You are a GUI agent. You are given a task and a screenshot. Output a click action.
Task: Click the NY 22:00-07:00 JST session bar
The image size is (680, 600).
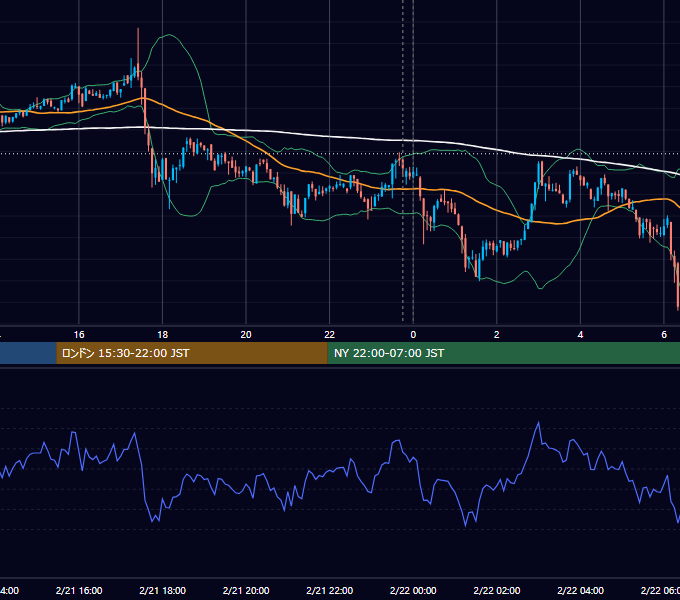503,353
